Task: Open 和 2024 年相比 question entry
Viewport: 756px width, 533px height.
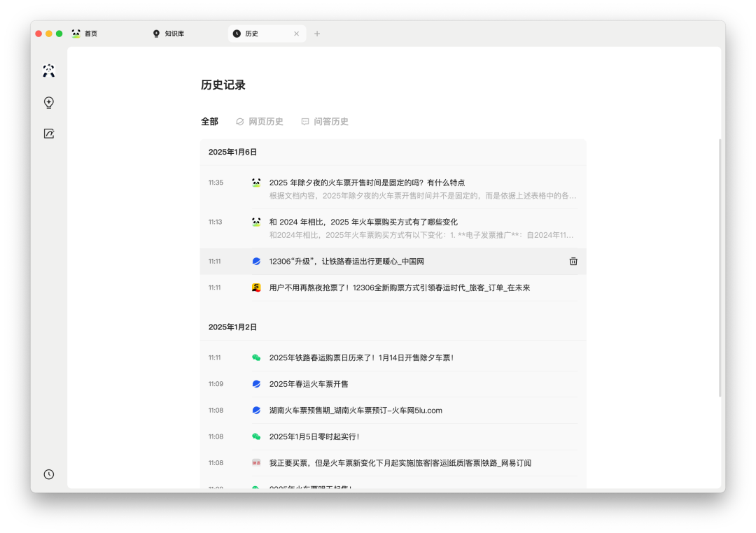Action: pos(363,222)
